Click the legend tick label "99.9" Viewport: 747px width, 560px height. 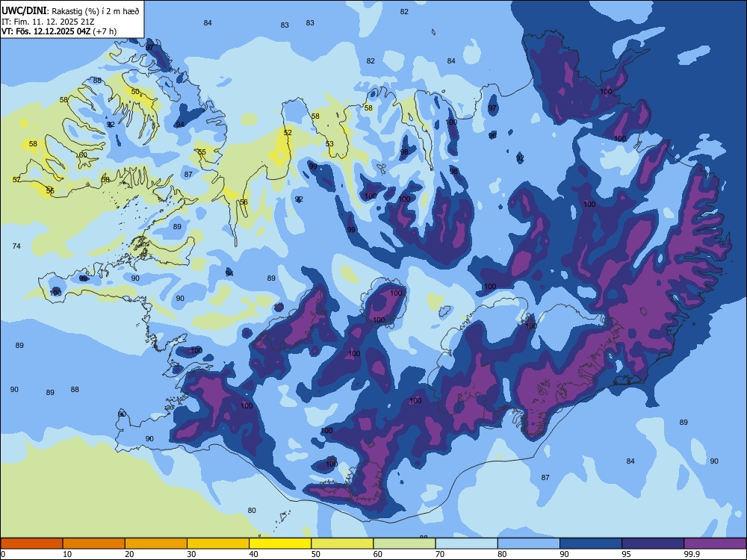692,554
